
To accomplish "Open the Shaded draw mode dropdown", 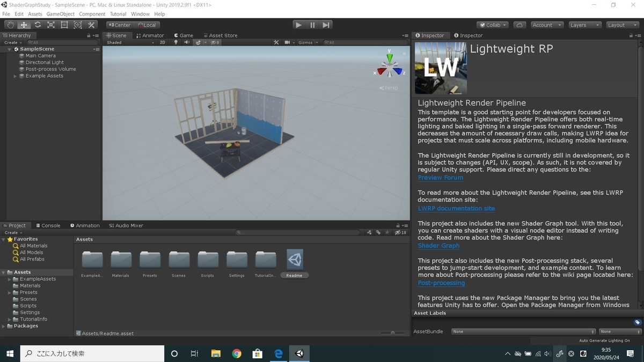I will (x=130, y=42).
